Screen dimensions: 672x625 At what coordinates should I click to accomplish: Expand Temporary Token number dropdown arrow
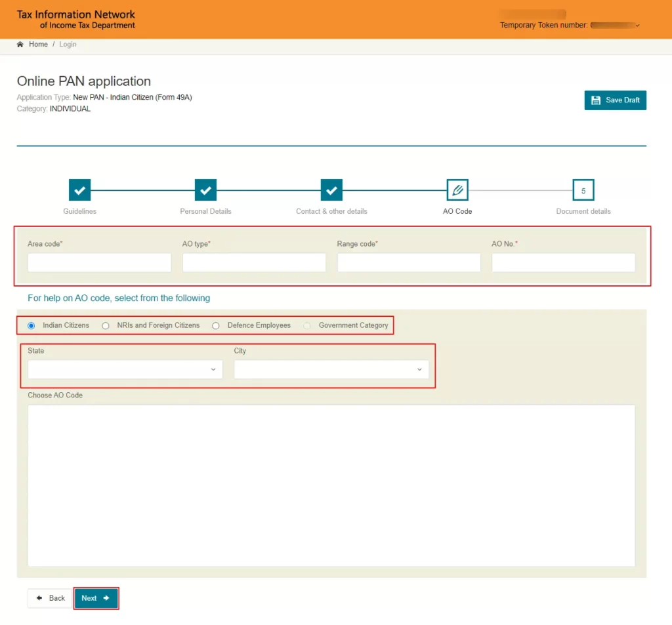[638, 26]
